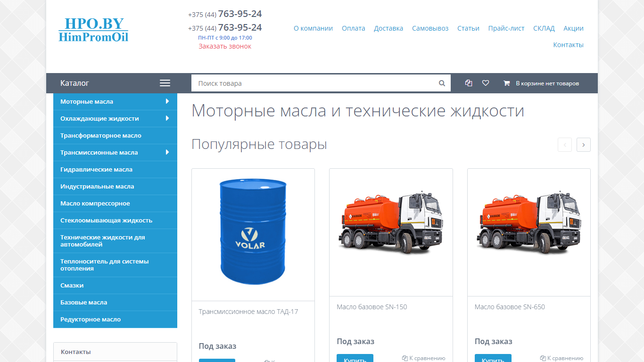Go to previous popular products slide
The image size is (644, 362).
[x=565, y=145]
